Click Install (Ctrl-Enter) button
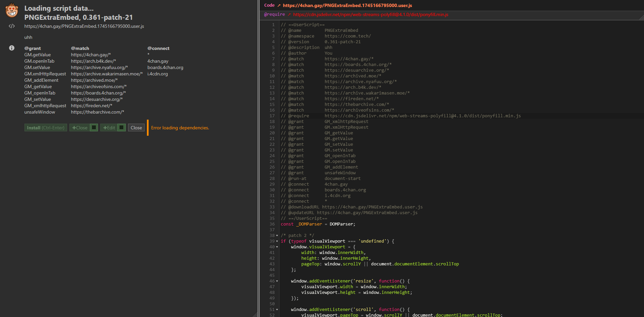The height and width of the screenshot is (317, 644). click(x=46, y=128)
